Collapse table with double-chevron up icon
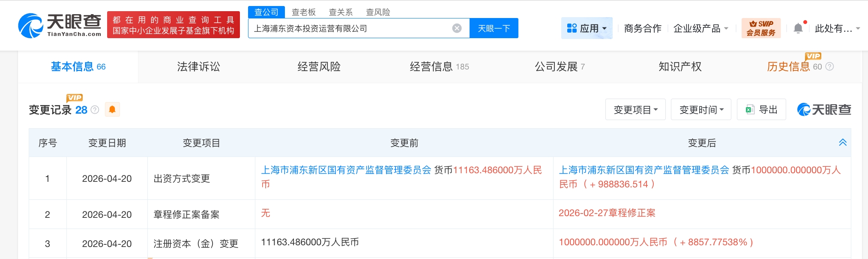 tap(842, 143)
